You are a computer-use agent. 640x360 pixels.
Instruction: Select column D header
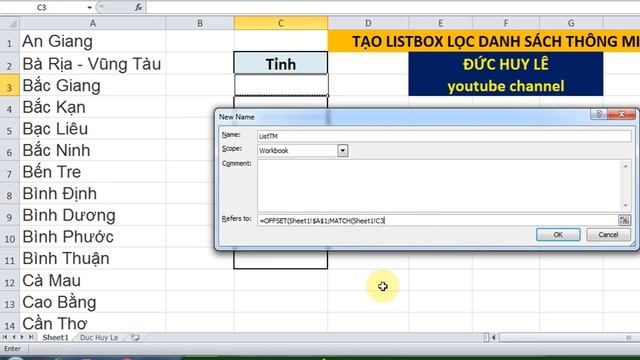368,23
